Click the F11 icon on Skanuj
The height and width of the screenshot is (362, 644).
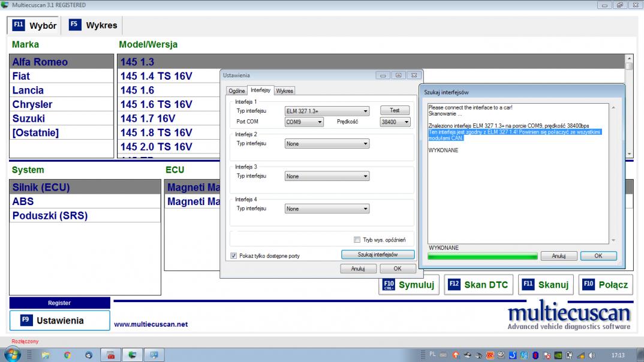coord(528,285)
